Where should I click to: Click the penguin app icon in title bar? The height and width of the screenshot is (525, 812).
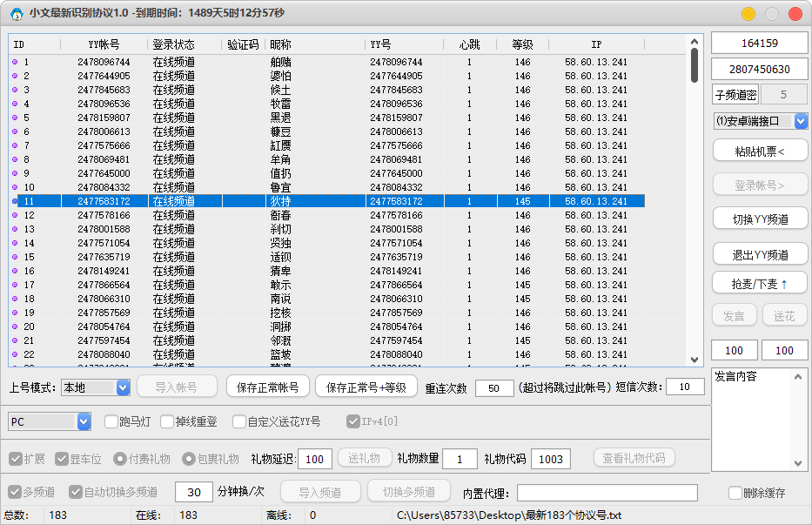[x=16, y=13]
